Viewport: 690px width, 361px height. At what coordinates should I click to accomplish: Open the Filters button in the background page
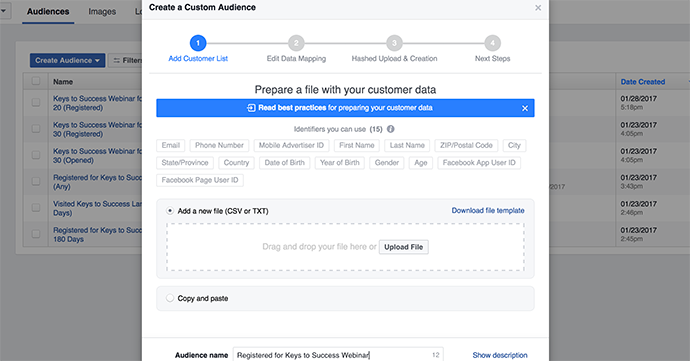point(126,60)
